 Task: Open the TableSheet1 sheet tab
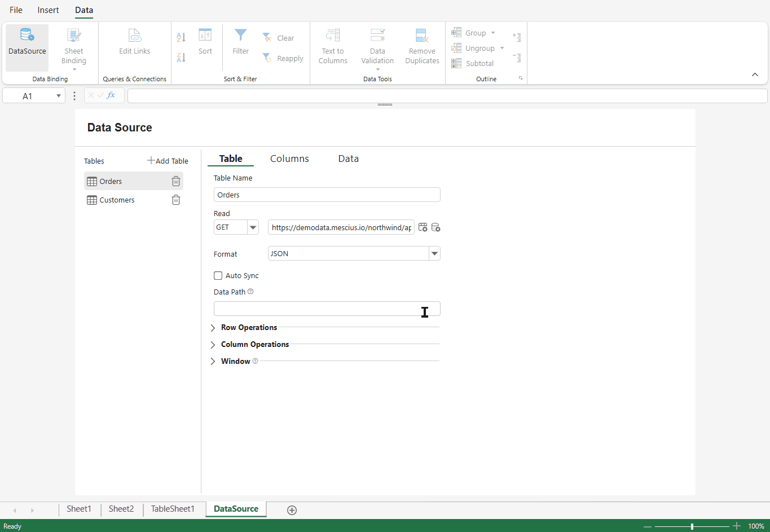173,509
